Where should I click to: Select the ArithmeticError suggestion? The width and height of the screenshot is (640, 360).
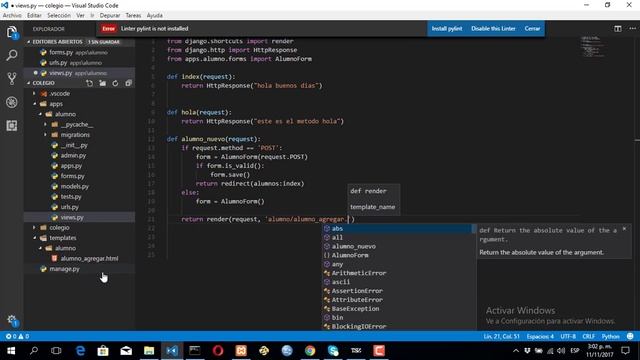coord(399,273)
